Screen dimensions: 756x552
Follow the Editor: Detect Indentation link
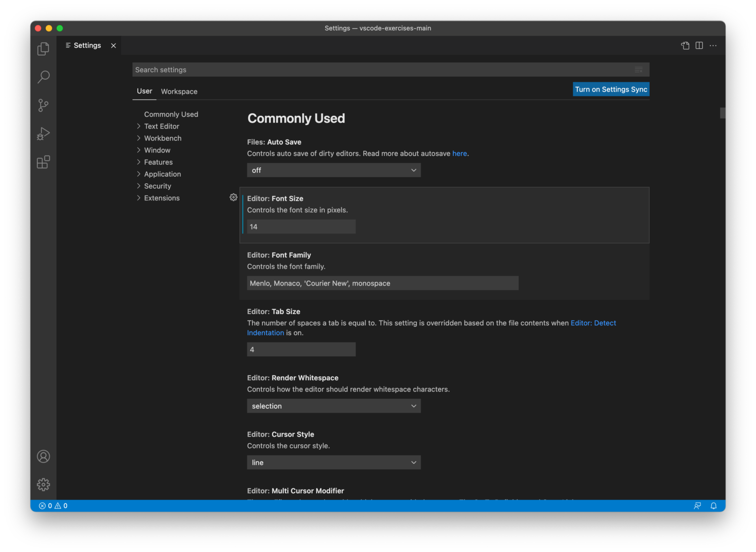pos(593,323)
